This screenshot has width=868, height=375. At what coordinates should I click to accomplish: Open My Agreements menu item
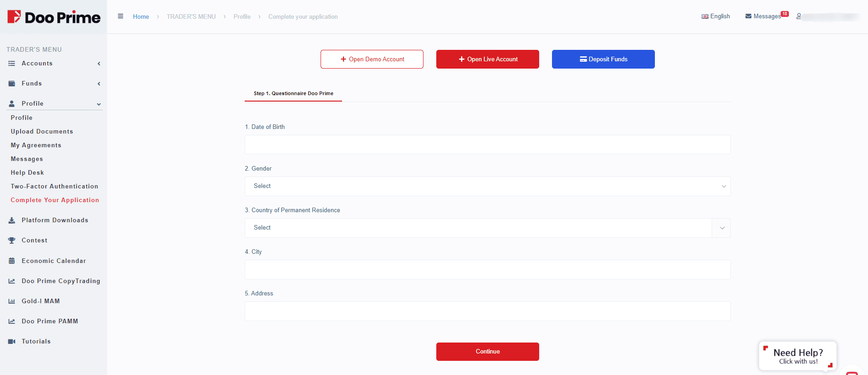coord(36,145)
